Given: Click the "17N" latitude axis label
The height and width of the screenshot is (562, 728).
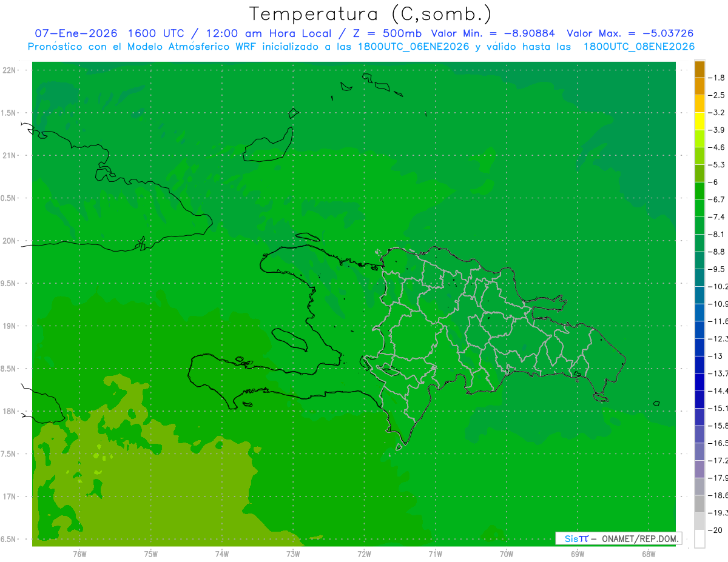Looking at the screenshot, I should tap(10, 497).
